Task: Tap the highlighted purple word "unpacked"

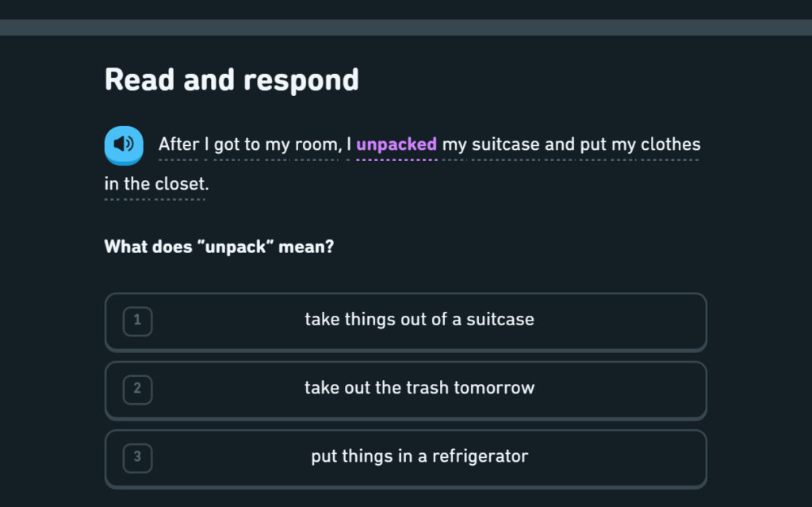Action: [396, 144]
